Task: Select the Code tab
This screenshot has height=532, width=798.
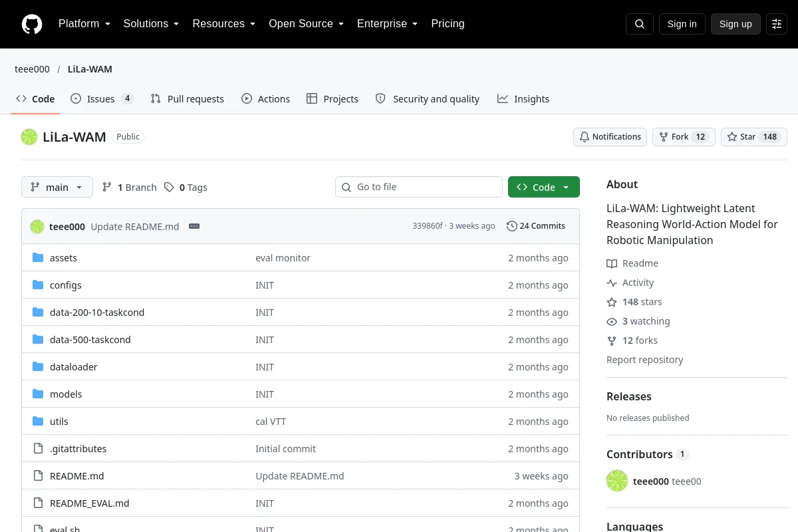Action: [36, 99]
